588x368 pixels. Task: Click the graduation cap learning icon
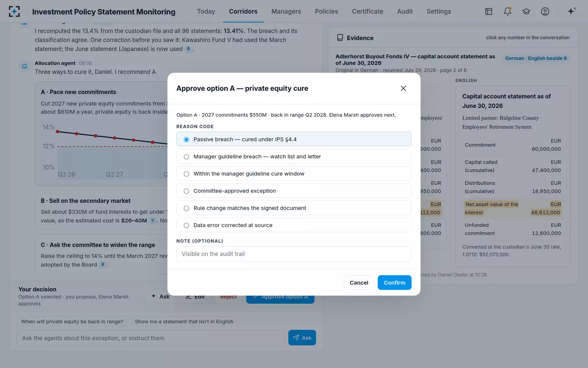coord(526,11)
